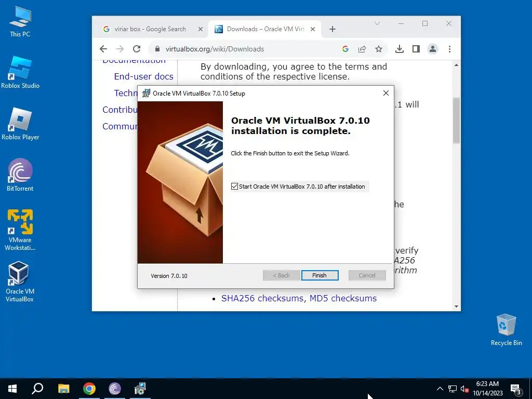Image resolution: width=532 pixels, height=399 pixels.
Task: Click the Chrome address bar URL
Action: click(215, 49)
